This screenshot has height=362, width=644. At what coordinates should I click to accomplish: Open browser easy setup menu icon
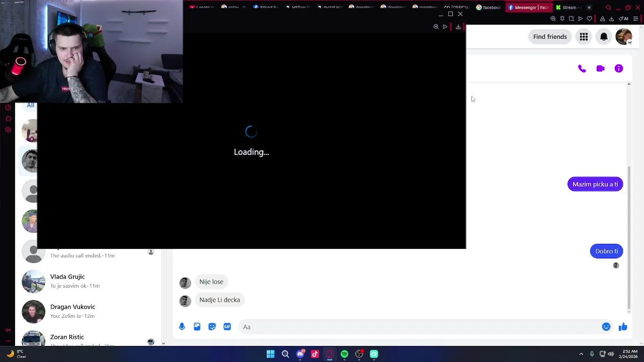pos(637,19)
